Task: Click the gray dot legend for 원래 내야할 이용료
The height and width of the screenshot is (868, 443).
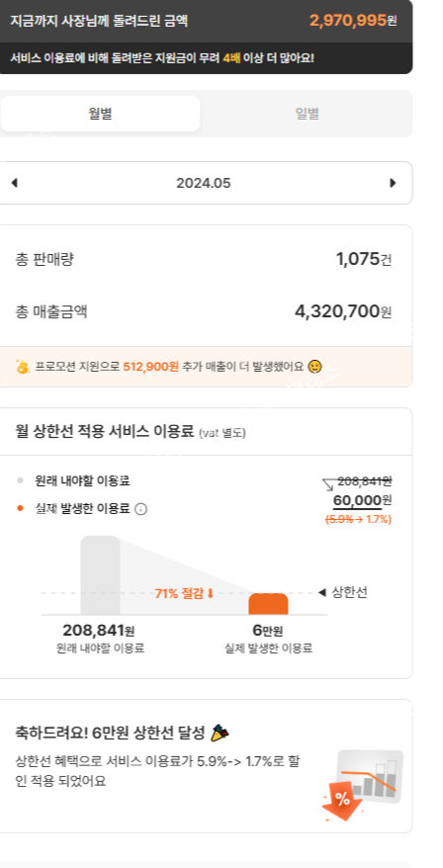Action: [21, 480]
